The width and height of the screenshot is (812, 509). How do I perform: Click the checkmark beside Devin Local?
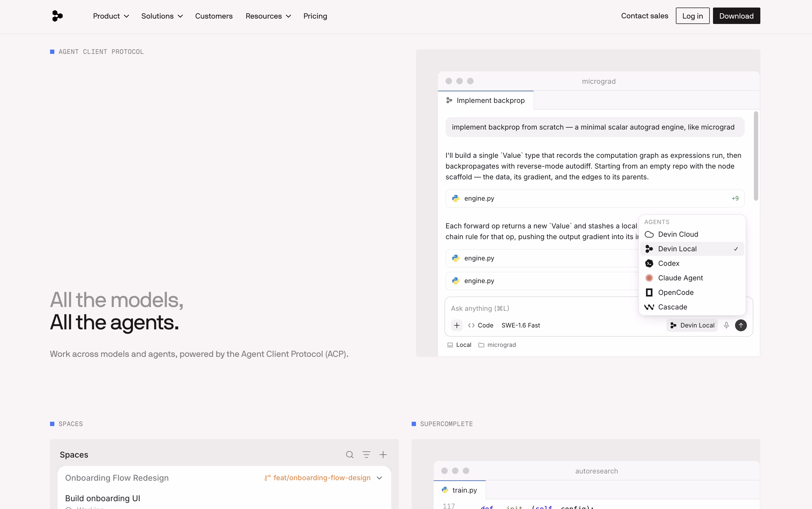736,249
